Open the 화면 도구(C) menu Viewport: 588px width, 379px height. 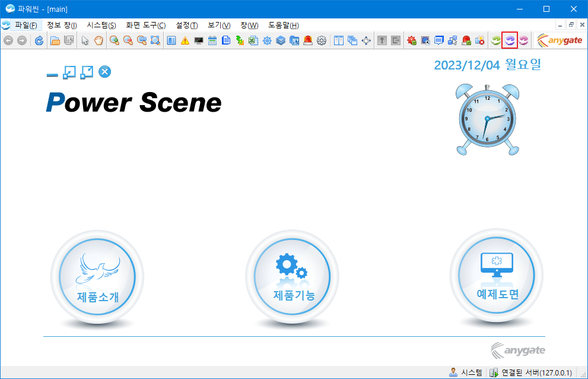(x=146, y=25)
